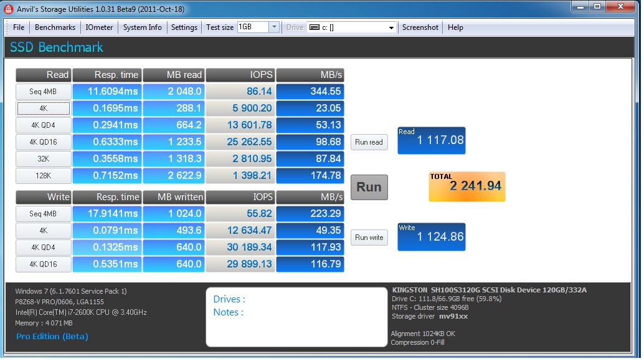This screenshot has width=644, height=361.
Task: Click the Intel Core i7-2600K CPU text
Action: tap(81, 313)
